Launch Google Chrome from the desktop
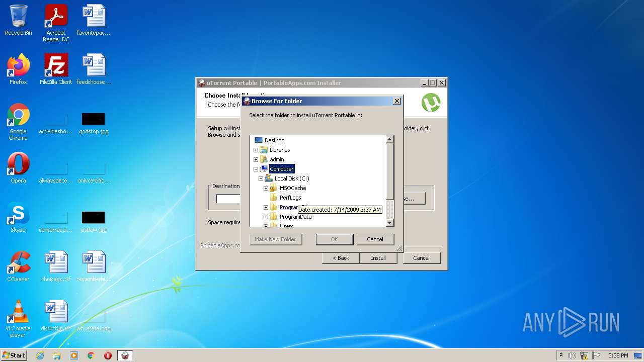Screen dimensions: 644x362 [18, 122]
